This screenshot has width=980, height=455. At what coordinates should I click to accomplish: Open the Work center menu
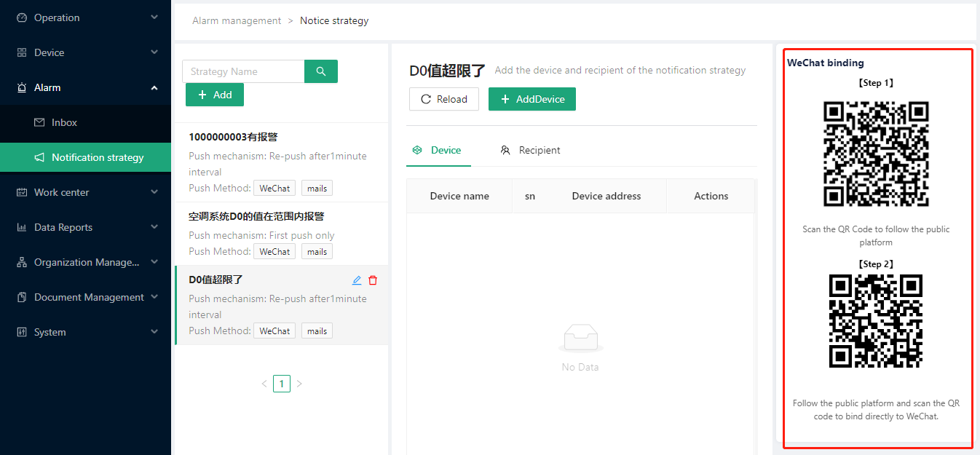85,192
